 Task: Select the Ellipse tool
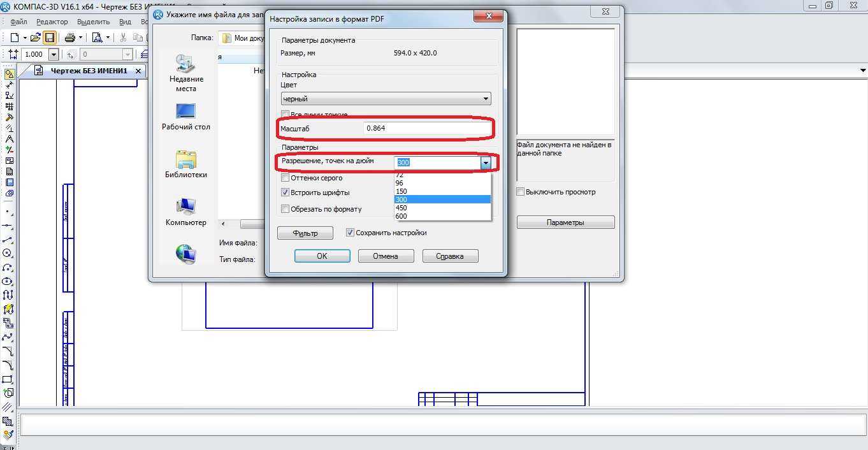[8, 281]
